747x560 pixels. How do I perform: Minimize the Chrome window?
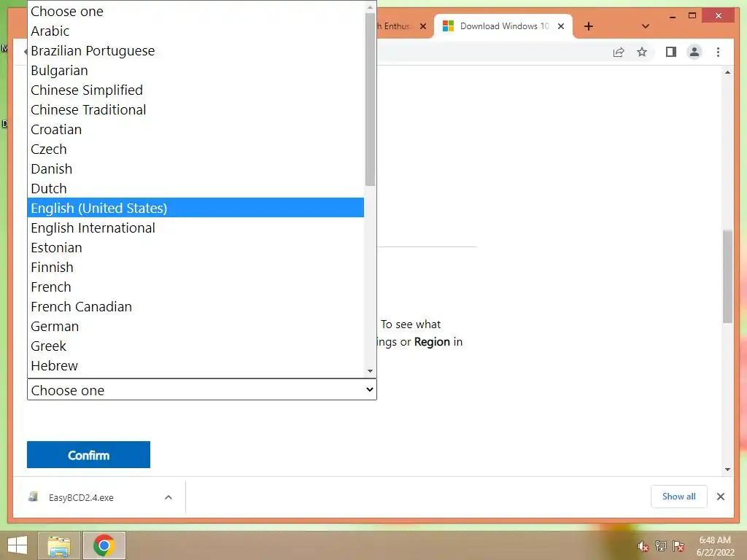point(673,16)
